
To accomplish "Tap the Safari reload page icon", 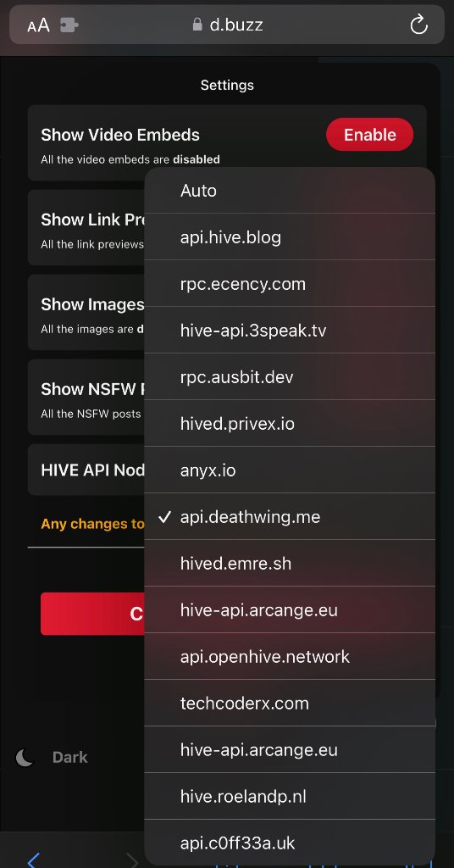I will 418,25.
